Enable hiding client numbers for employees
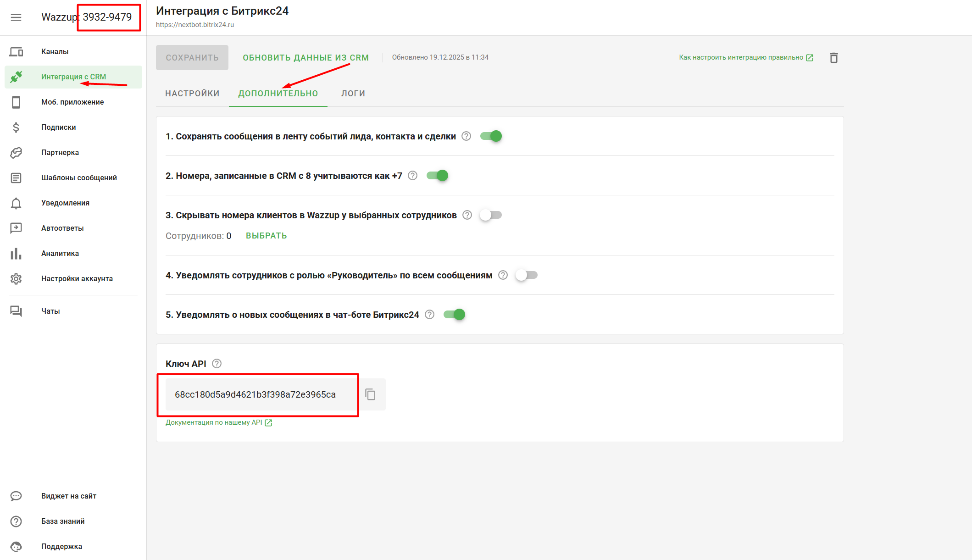Screen dimensions: 972x560 [490, 215]
